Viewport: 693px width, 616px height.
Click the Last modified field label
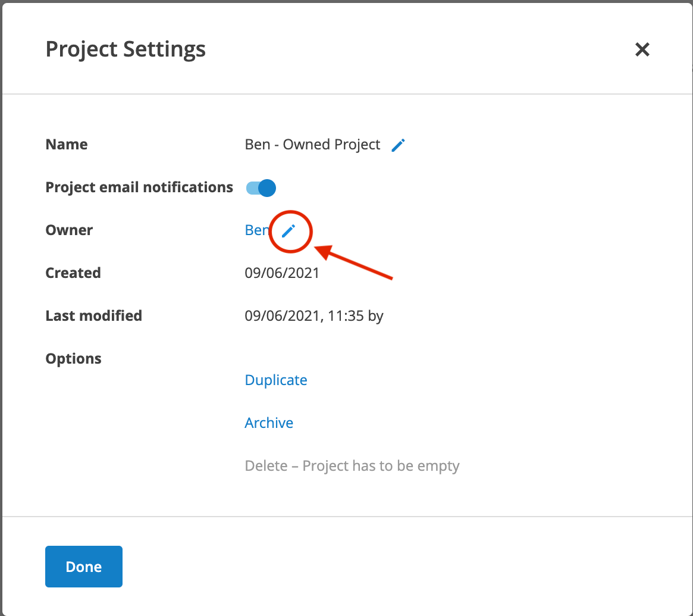point(94,316)
